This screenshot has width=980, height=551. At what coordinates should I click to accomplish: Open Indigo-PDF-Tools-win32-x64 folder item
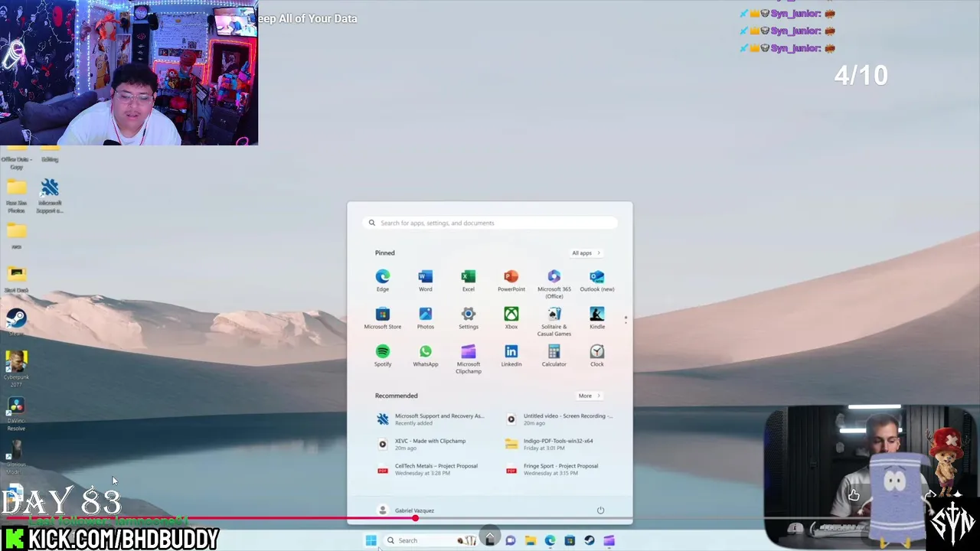coord(550,444)
